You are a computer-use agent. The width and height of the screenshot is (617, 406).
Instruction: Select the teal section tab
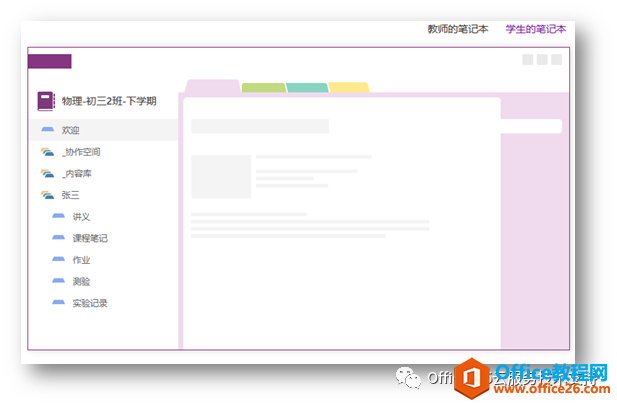(307, 88)
